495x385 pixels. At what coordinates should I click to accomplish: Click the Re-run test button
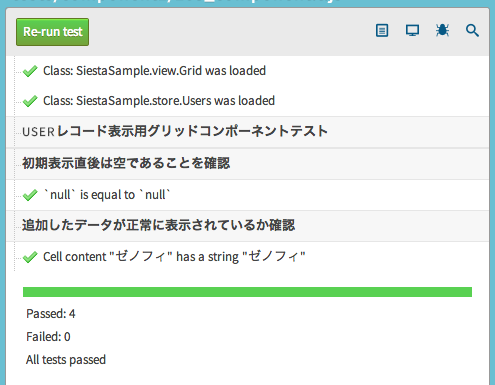[52, 32]
